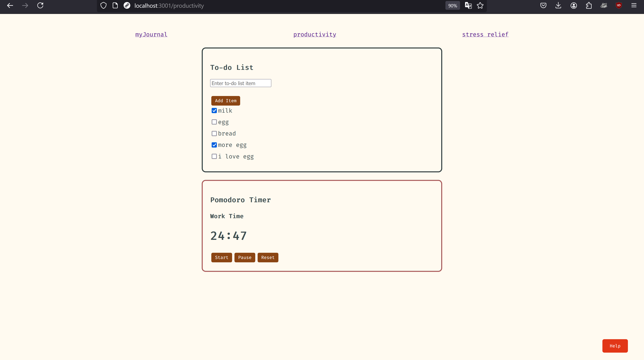Reload the current page

pos(40,6)
